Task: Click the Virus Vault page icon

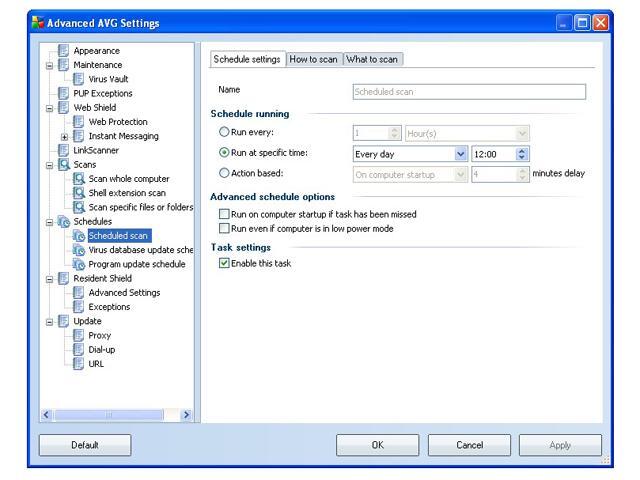Action: (78, 79)
